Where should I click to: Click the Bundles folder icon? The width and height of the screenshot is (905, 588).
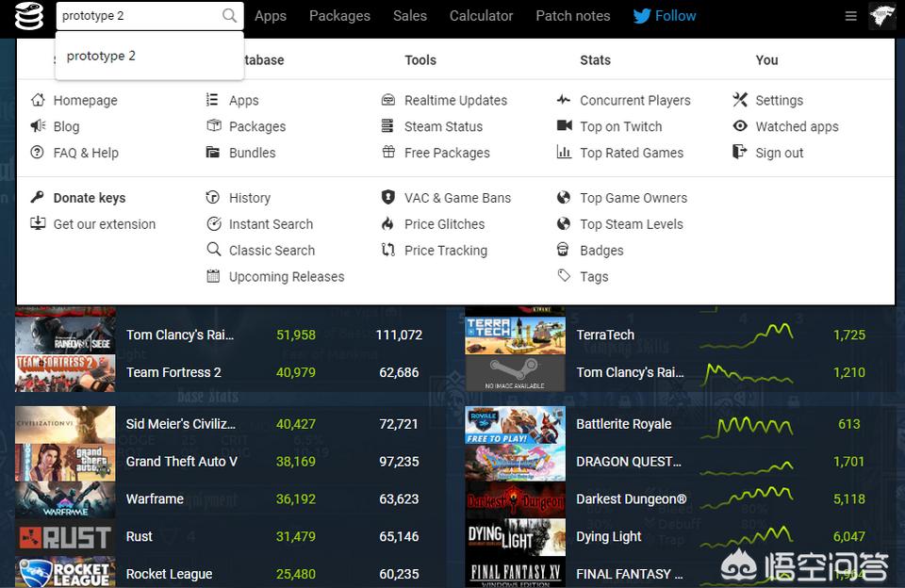(213, 153)
